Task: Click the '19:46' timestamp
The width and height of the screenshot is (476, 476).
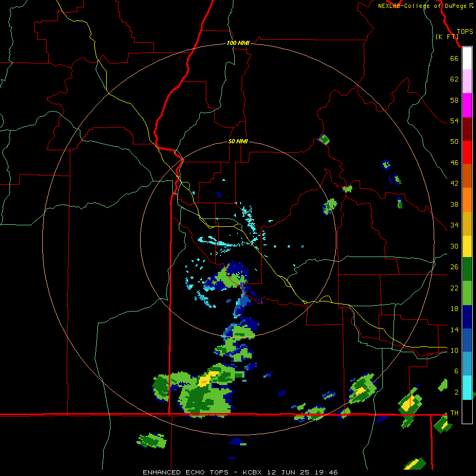Action: point(326,472)
